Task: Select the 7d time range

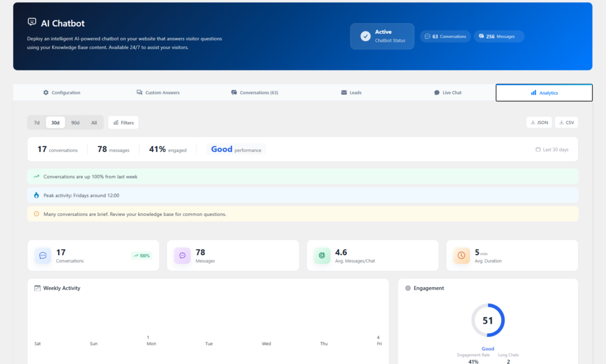Action: pyautogui.click(x=36, y=122)
